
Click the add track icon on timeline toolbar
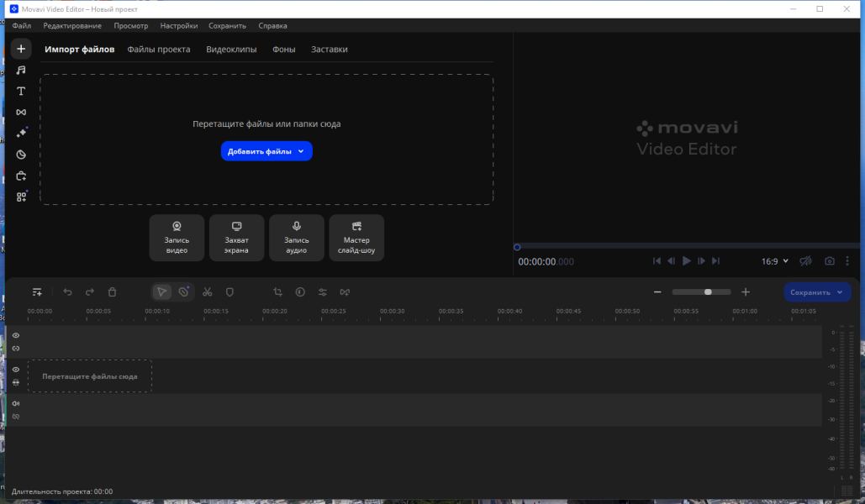(x=37, y=292)
